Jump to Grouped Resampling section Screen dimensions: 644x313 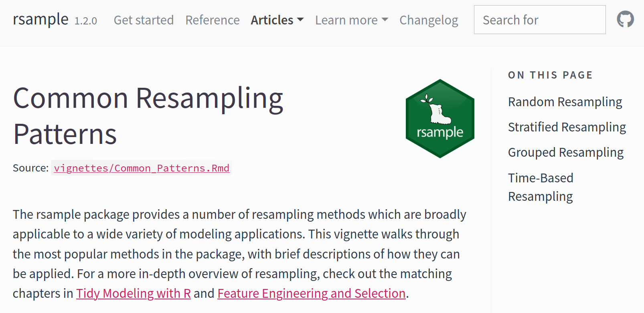(x=565, y=152)
